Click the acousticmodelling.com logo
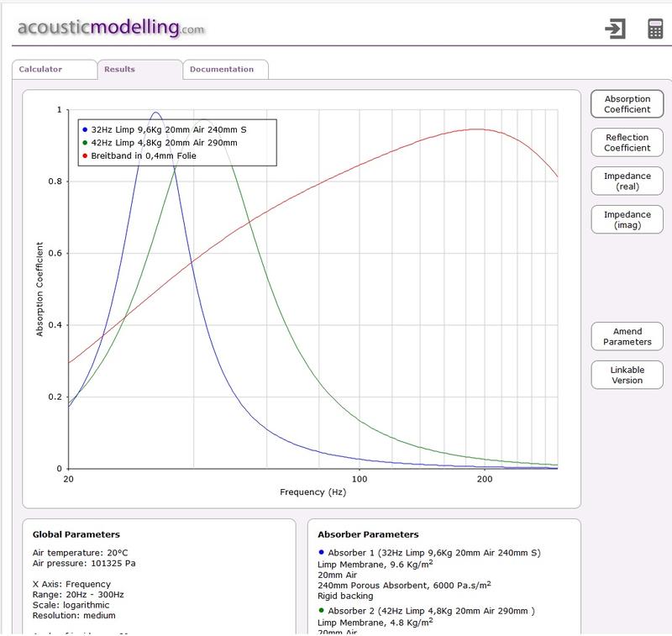This screenshot has height=636, width=672. pos(109,27)
